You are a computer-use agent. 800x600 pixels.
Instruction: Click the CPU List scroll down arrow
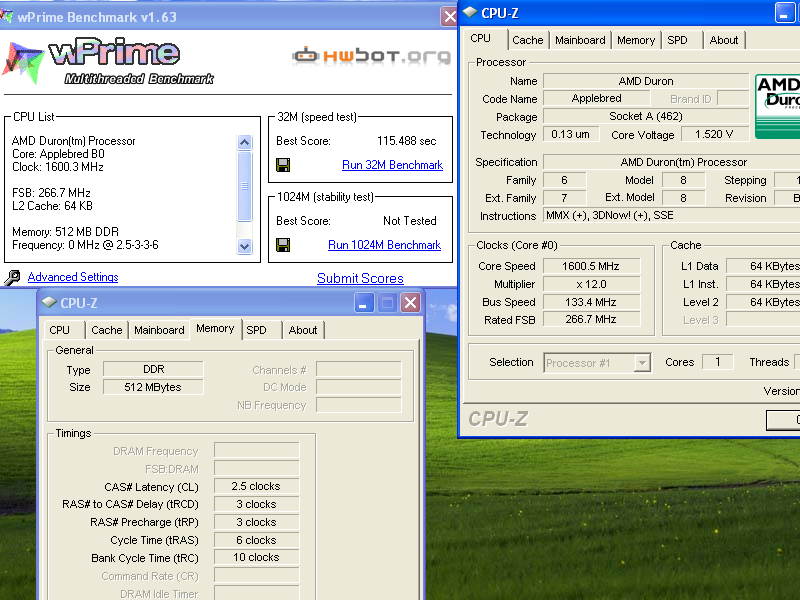(x=244, y=246)
